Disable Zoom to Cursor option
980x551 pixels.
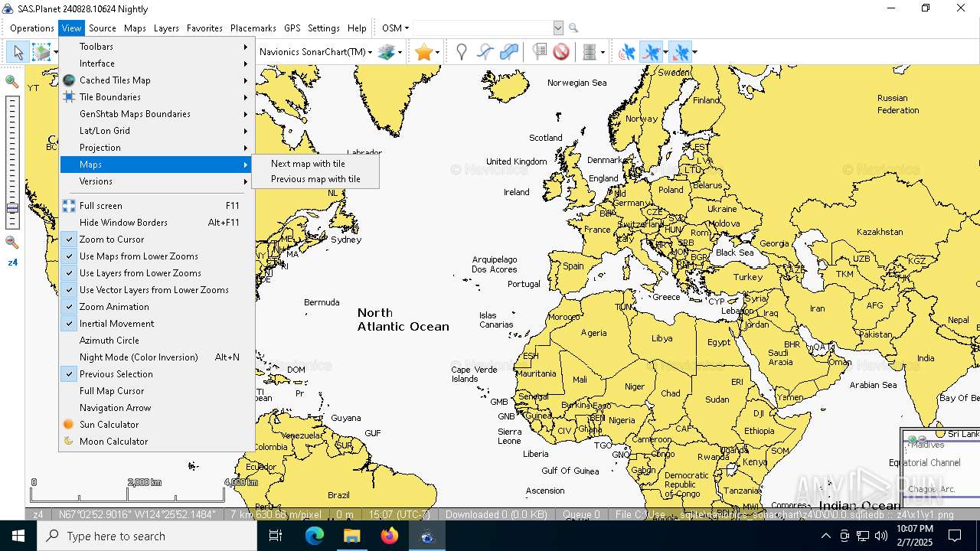pos(157,240)
